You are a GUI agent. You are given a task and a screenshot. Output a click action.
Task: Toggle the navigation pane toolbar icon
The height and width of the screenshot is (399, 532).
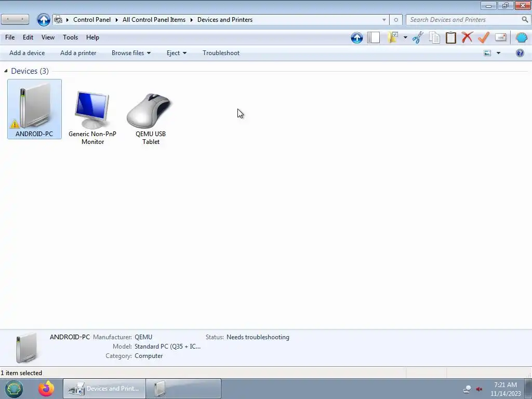click(373, 37)
